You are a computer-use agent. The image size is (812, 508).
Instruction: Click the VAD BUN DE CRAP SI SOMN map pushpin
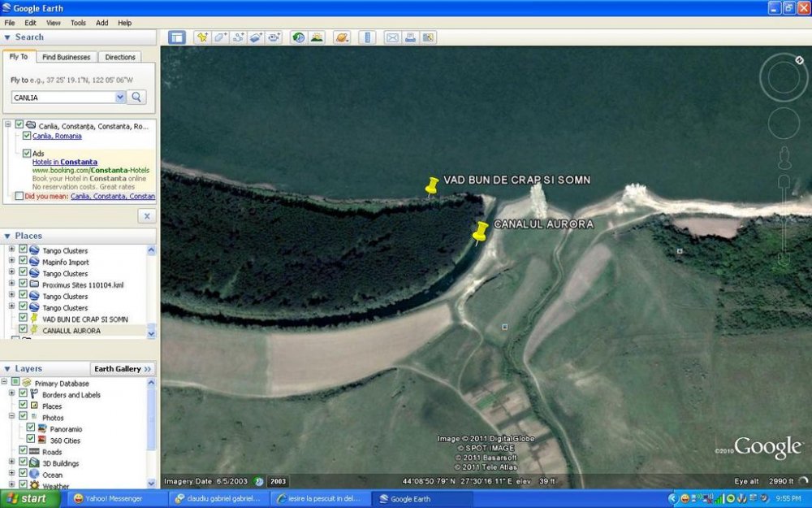pos(431,185)
